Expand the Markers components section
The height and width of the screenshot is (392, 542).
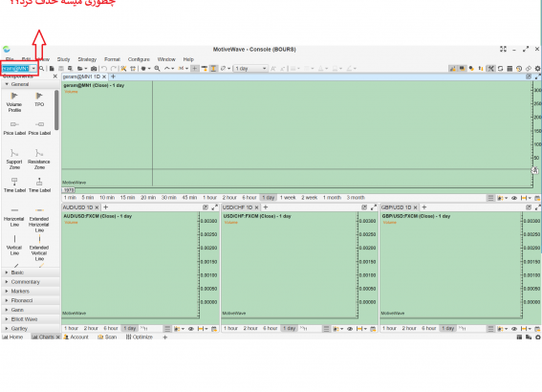(31, 292)
